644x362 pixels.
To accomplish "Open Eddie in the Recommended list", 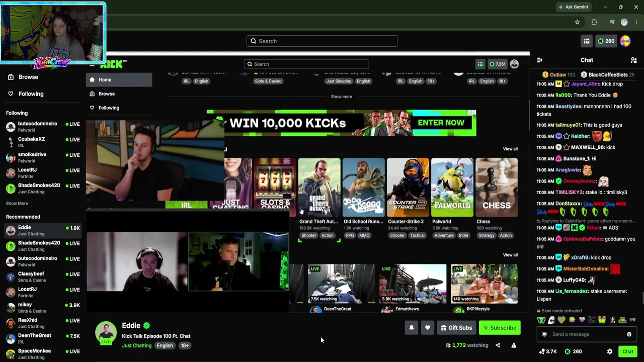I will (x=43, y=230).
